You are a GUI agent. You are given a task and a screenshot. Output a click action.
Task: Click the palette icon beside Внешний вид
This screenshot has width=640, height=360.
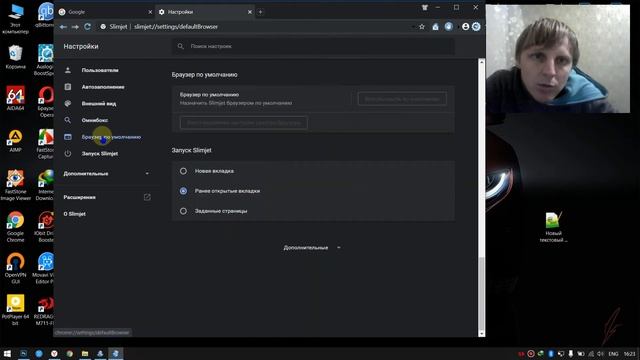[68, 104]
